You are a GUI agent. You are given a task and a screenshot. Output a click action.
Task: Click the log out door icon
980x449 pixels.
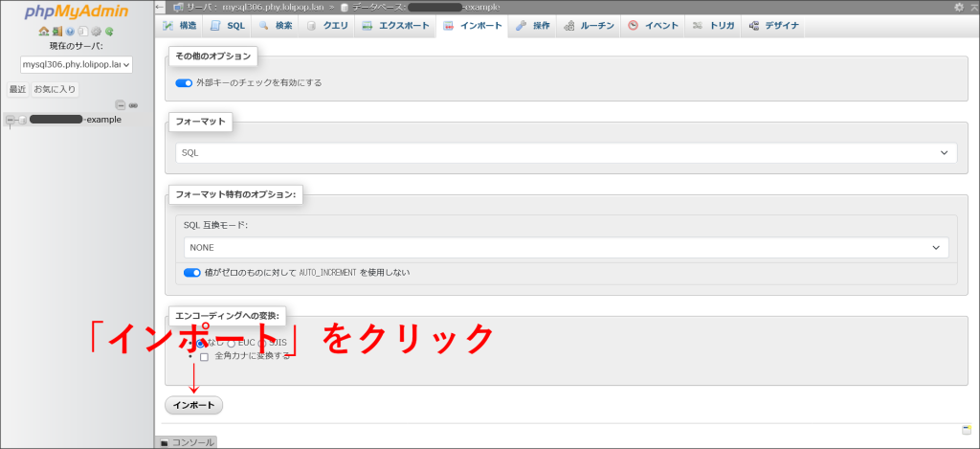pyautogui.click(x=56, y=32)
